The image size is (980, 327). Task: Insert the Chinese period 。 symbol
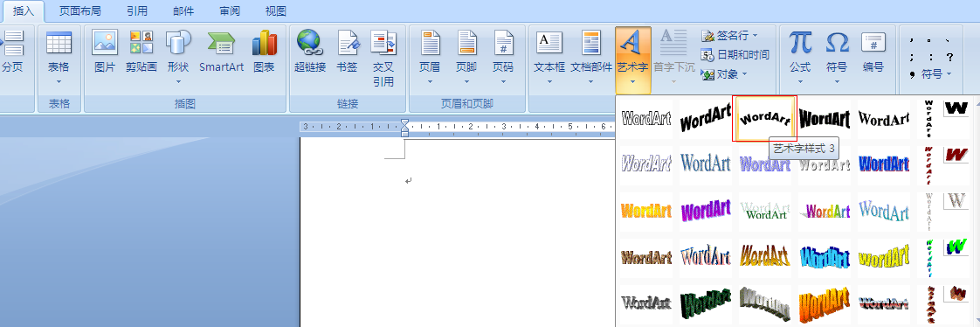(930, 40)
